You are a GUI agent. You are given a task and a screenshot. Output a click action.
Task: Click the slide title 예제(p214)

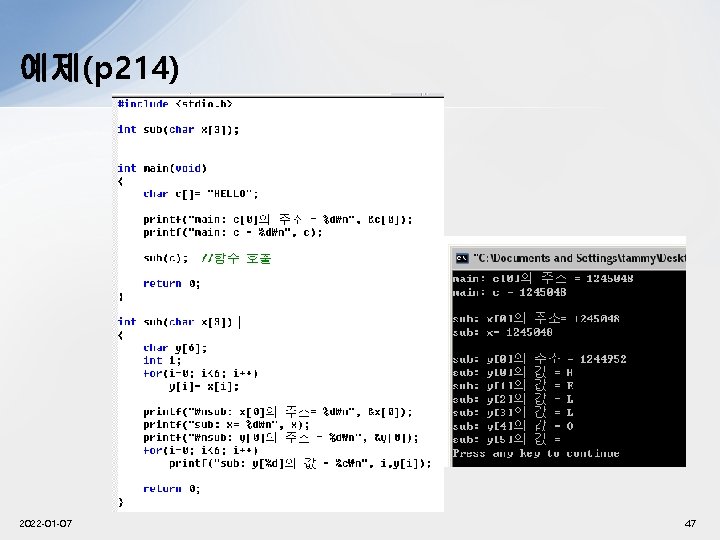99,68
